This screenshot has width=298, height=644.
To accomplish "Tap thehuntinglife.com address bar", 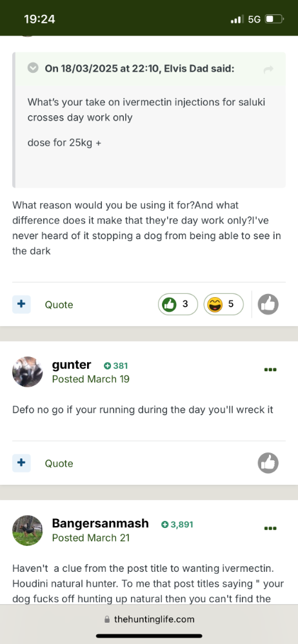I will pos(149,620).
